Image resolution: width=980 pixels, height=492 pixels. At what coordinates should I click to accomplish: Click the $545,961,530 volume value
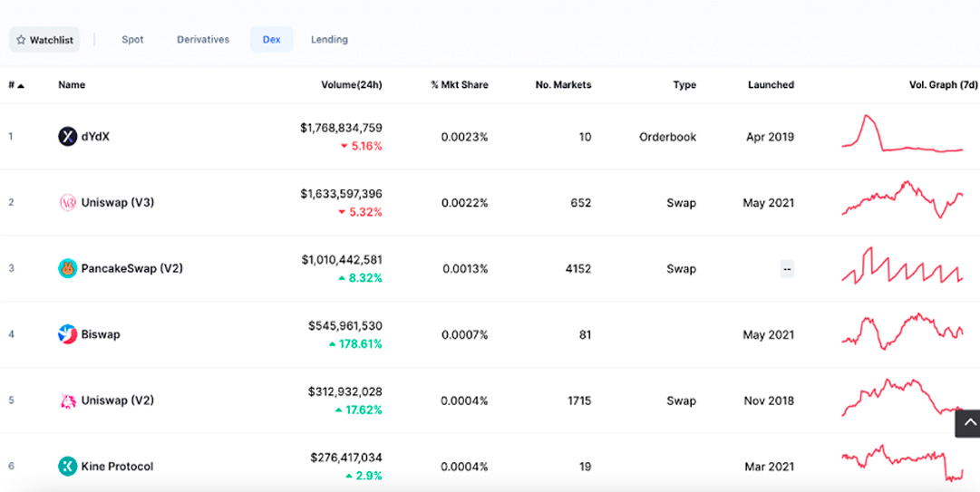click(x=345, y=326)
